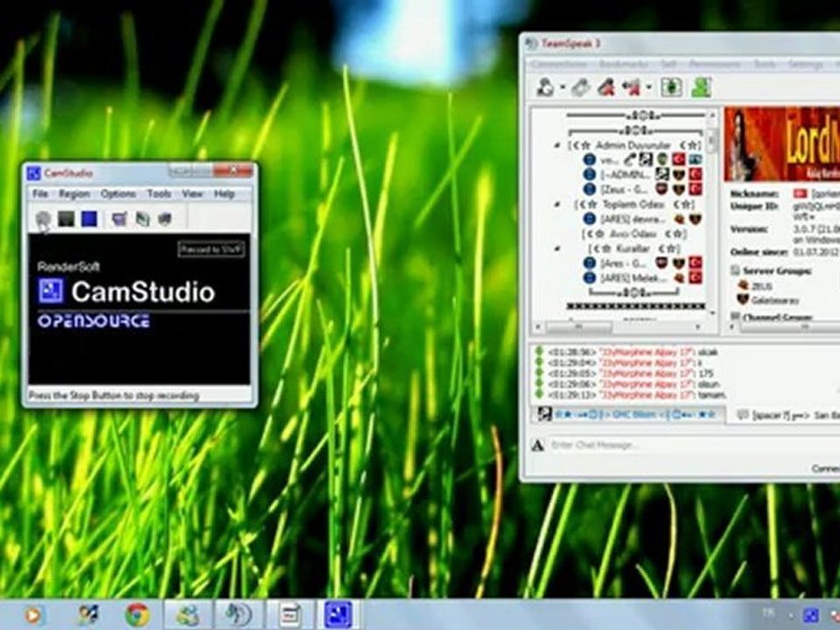Select the Kurallar channel row
Image resolution: width=840 pixels, height=630 pixels.
[634, 248]
